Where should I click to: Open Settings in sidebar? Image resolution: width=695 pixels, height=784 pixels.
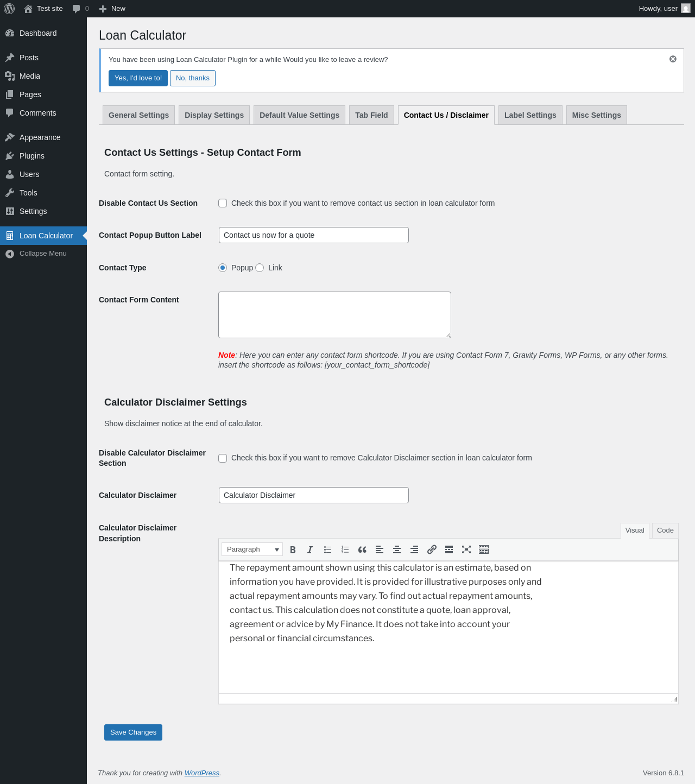click(x=43, y=211)
